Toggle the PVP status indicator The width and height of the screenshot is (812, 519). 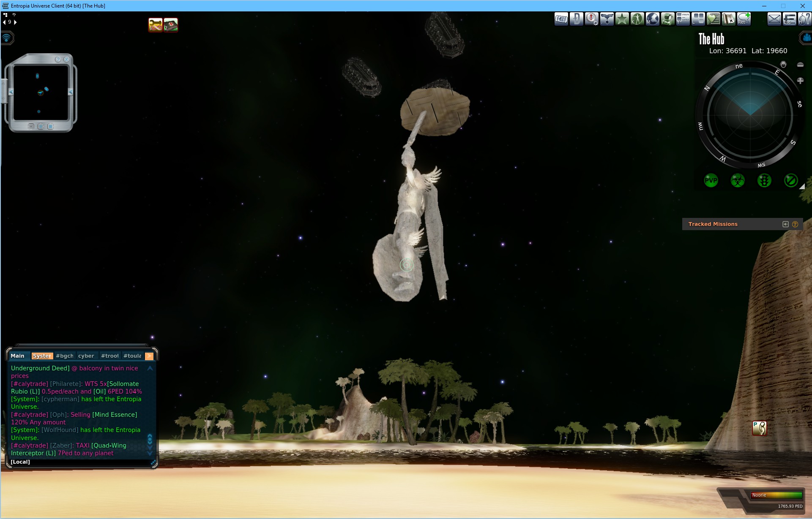point(711,181)
